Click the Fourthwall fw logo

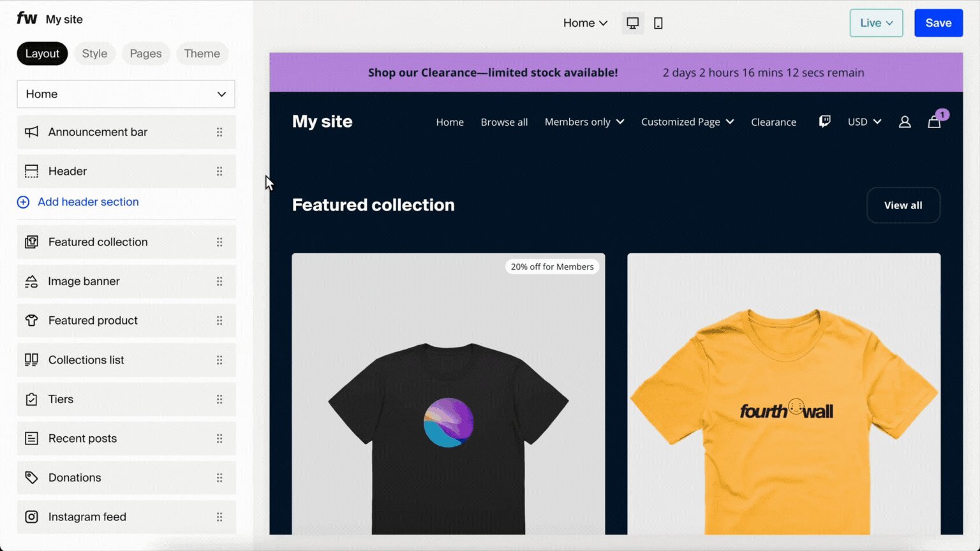coord(27,18)
